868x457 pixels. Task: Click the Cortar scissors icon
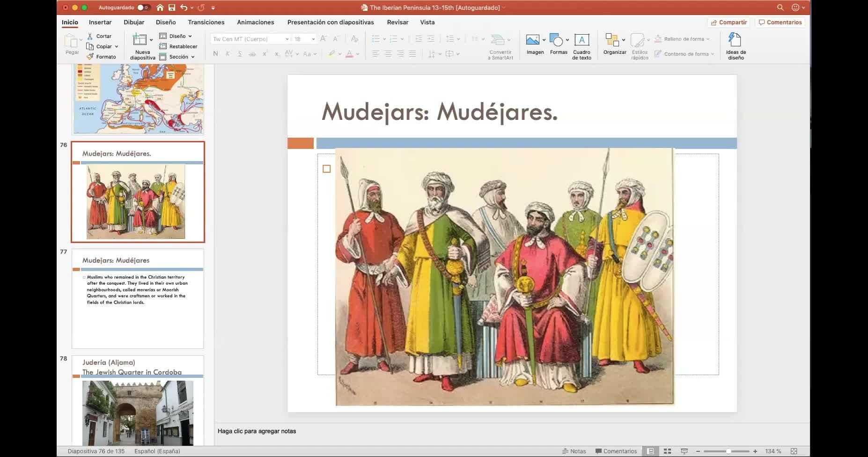90,36
